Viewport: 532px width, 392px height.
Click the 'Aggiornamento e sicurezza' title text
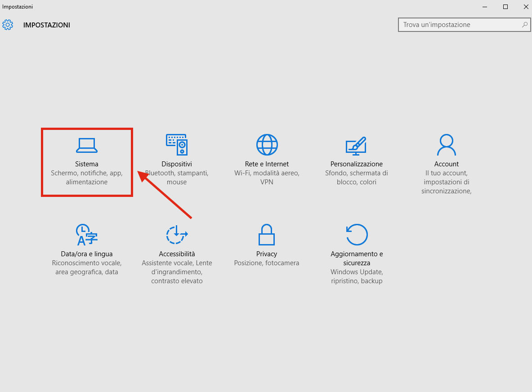pyautogui.click(x=357, y=258)
